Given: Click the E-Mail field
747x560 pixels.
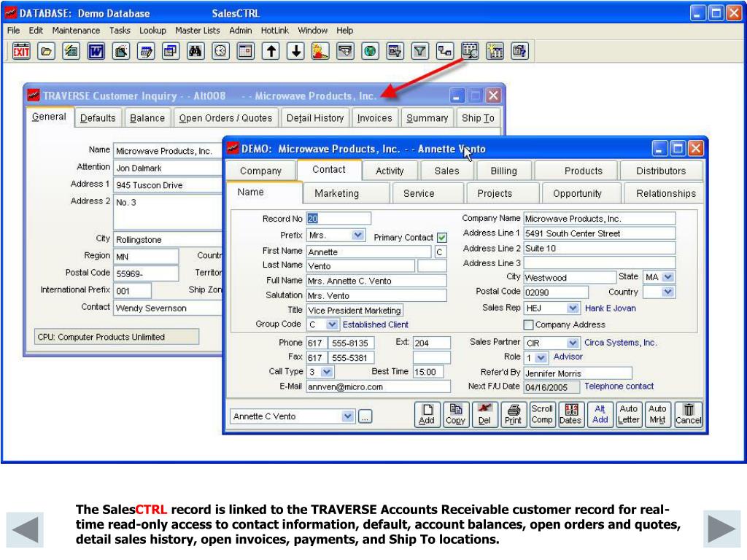Looking at the screenshot, I should (x=379, y=386).
